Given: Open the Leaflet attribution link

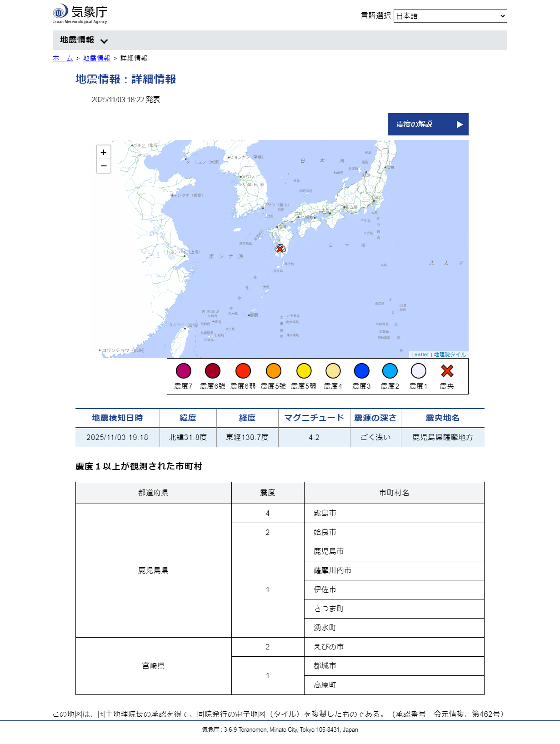Looking at the screenshot, I should [x=420, y=355].
